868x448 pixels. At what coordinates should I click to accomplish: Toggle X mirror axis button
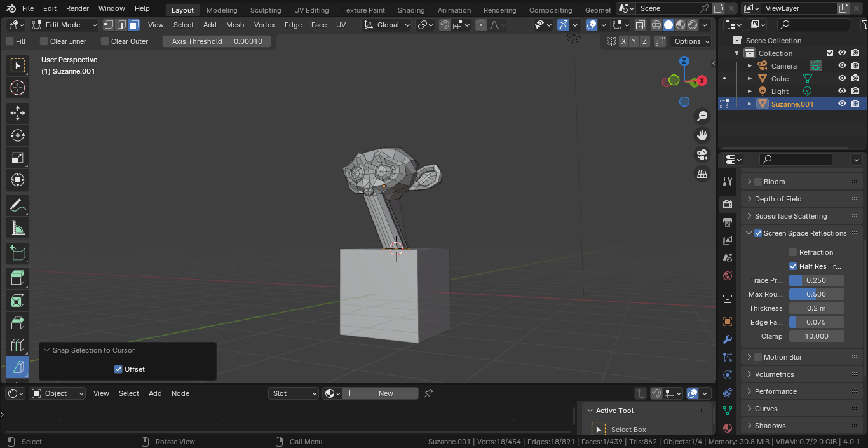point(623,41)
